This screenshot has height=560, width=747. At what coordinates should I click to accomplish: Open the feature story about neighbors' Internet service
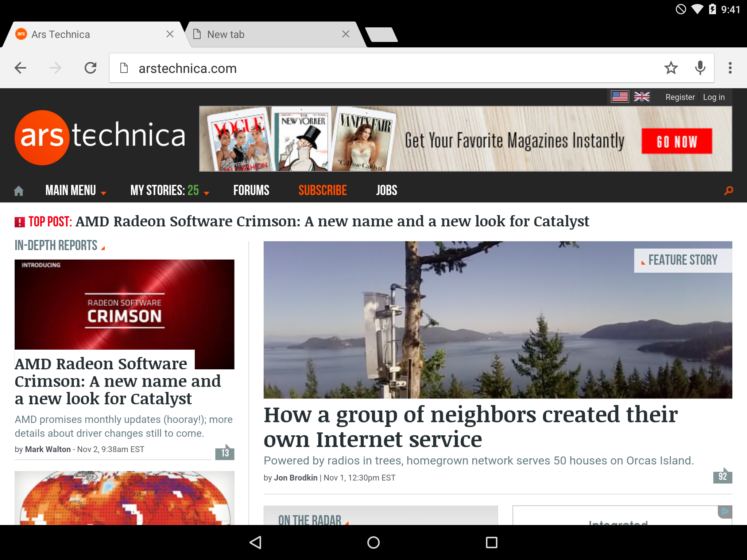tap(471, 427)
